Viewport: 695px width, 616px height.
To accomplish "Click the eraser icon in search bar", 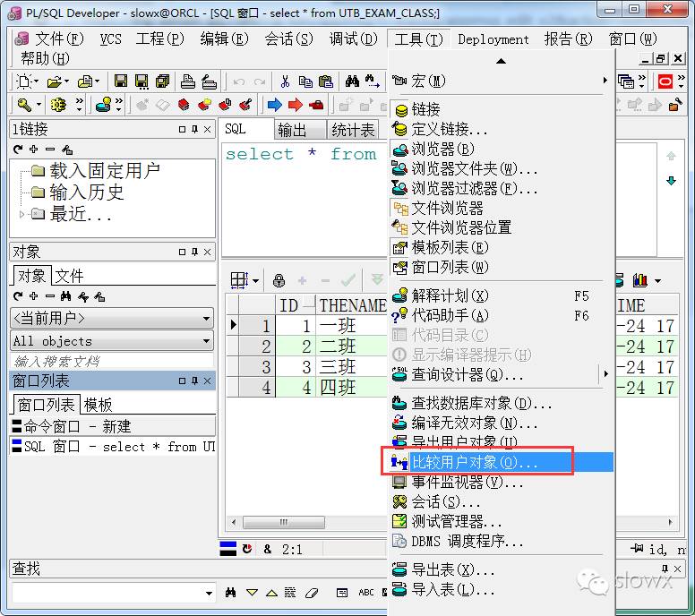I will 312,593.
